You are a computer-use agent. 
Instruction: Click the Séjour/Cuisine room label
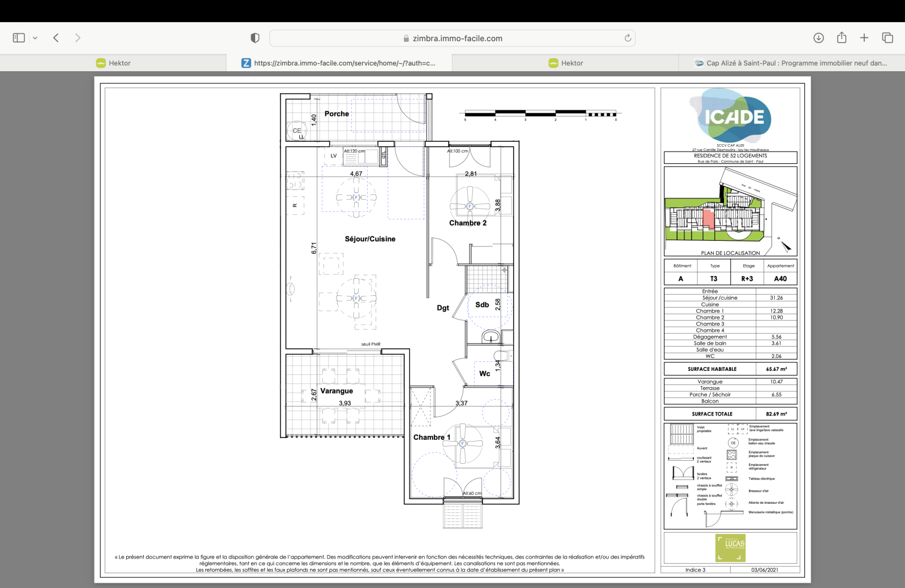click(370, 239)
